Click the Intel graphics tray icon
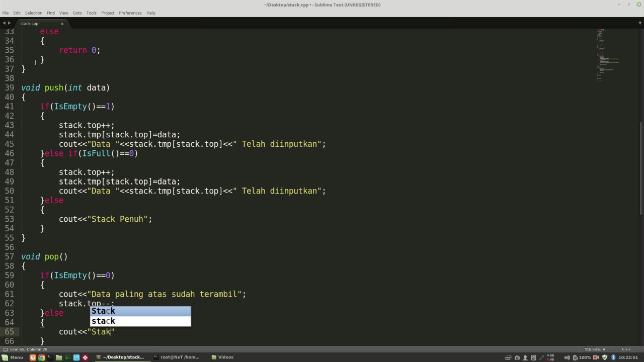The image size is (644, 362). (x=508, y=357)
